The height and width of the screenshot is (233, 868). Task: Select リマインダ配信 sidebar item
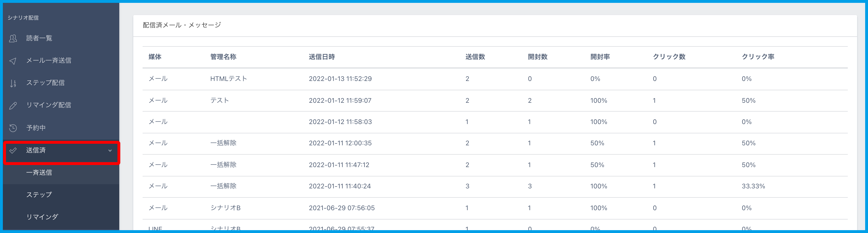(48, 105)
